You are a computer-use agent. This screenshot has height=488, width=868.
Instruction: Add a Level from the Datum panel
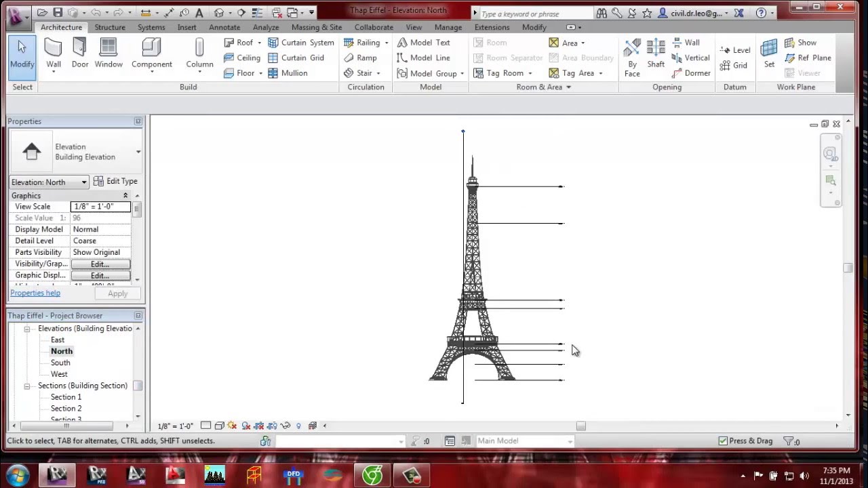click(x=735, y=50)
